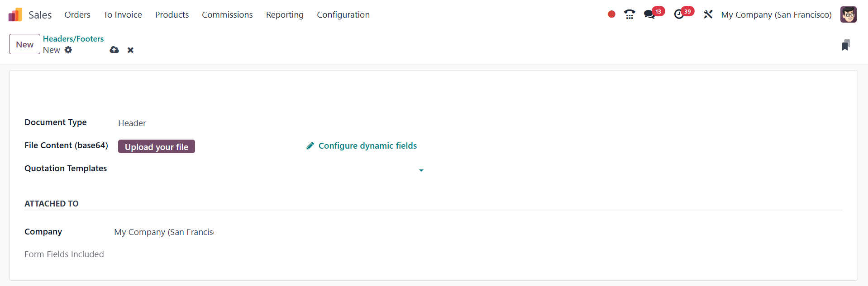Viewport: 868px width, 286px height.
Task: Save the record with cloud icon
Action: coord(114,50)
